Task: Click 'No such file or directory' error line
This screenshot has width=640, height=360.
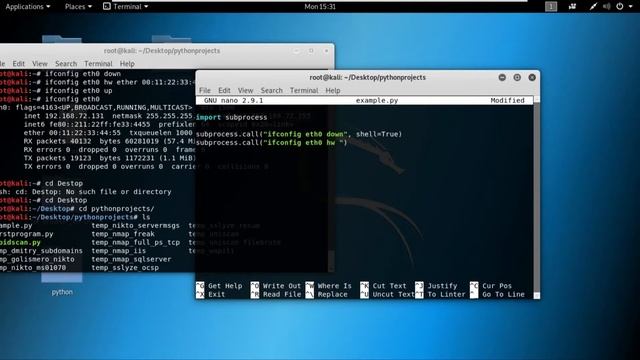Action: tap(118, 192)
